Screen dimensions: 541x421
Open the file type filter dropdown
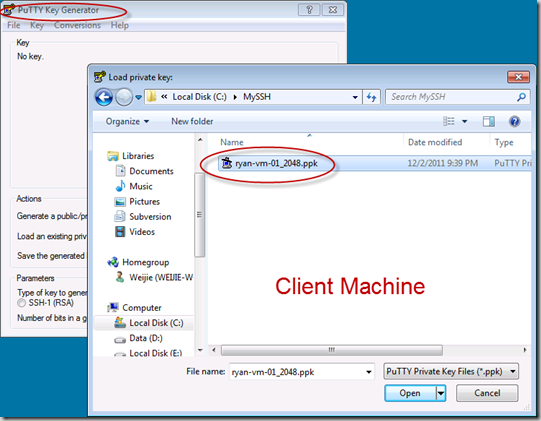click(451, 372)
